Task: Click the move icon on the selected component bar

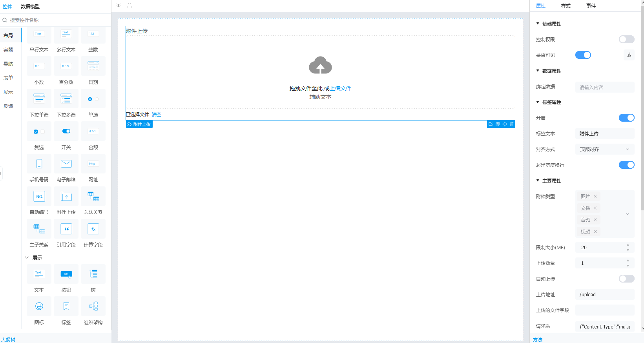Action: tap(505, 124)
